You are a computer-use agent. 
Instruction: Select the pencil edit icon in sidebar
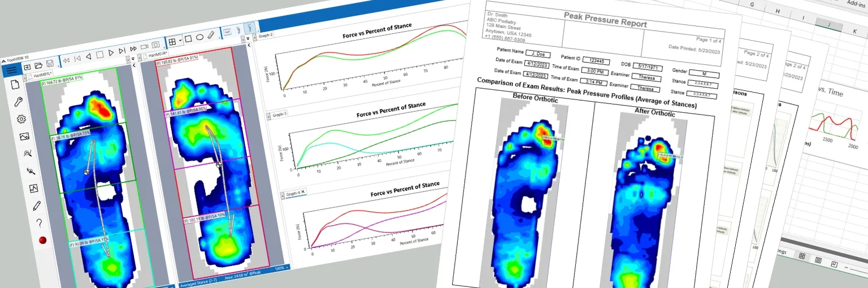[36, 206]
